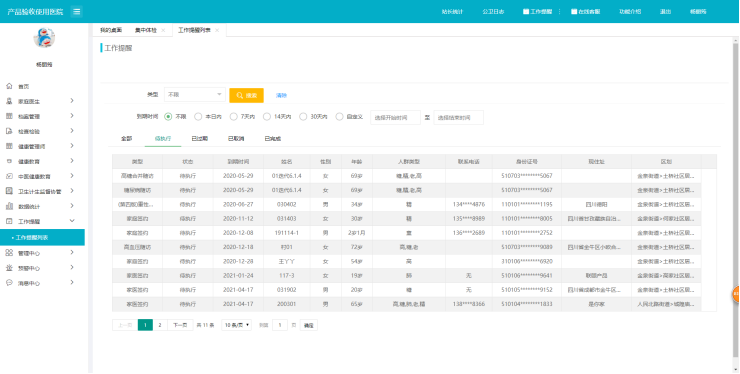
Task: Collapse the 工作提醒 menu chevron
Action: pos(72,221)
